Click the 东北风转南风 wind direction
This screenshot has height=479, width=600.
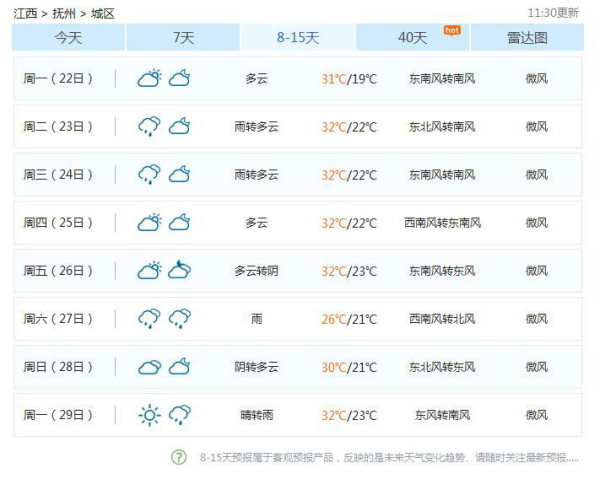[x=442, y=127]
